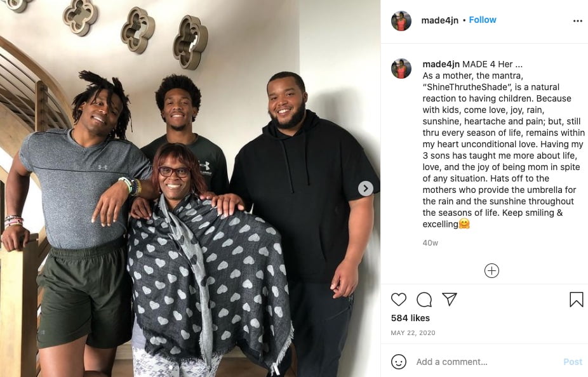This screenshot has height=377, width=588.
Task: Click the hugging face emoji in caption
Action: [x=464, y=224]
